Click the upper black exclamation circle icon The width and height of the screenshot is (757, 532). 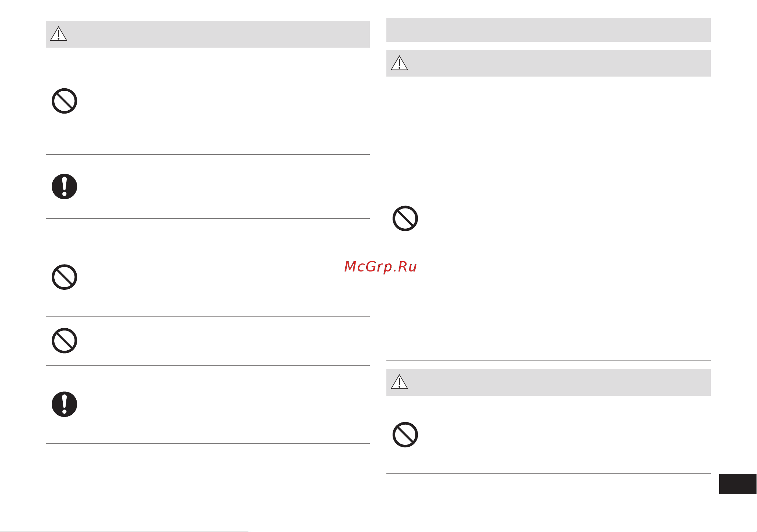pos(65,186)
